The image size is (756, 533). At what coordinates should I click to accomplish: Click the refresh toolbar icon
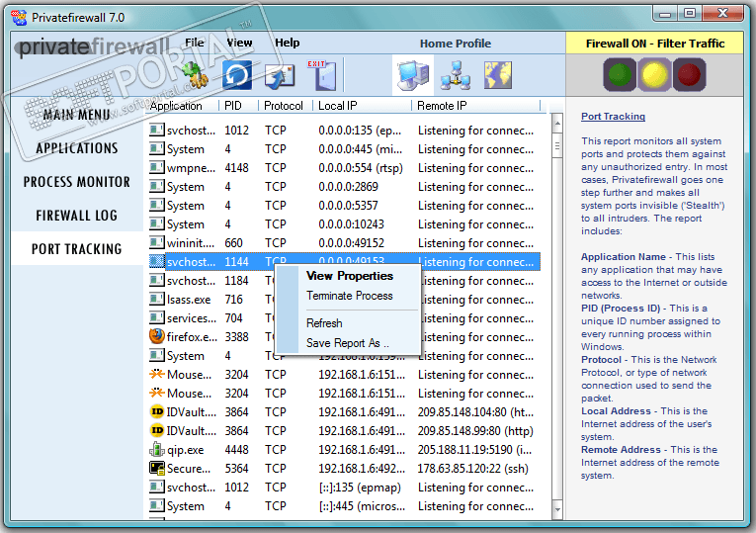pyautogui.click(x=237, y=75)
